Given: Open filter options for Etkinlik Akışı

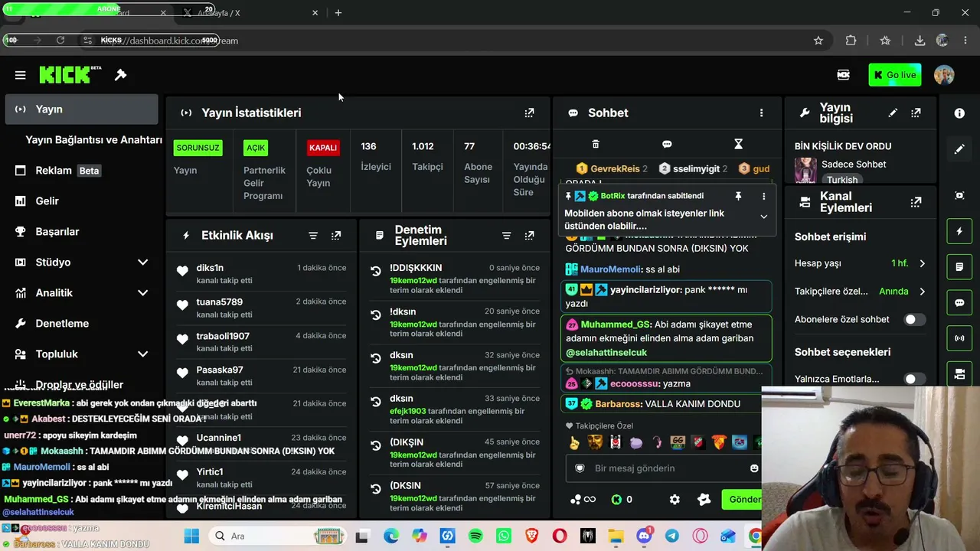Looking at the screenshot, I should 313,236.
